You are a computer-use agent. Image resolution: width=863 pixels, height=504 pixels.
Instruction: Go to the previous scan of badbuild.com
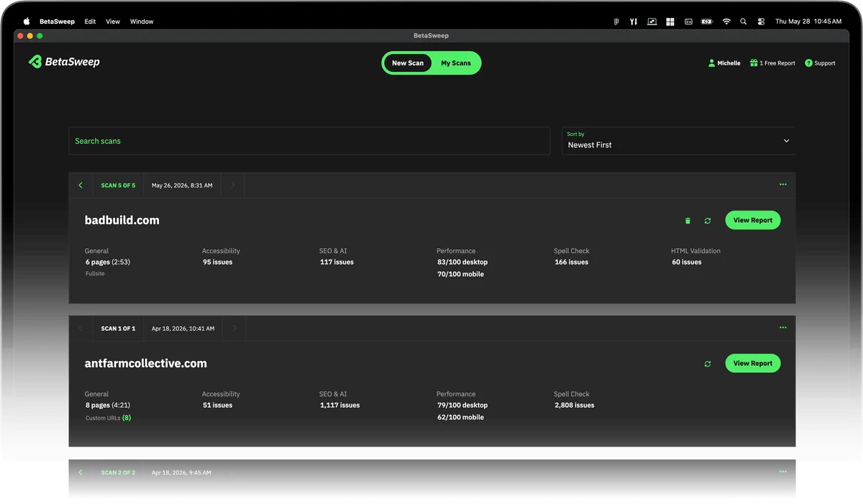81,185
